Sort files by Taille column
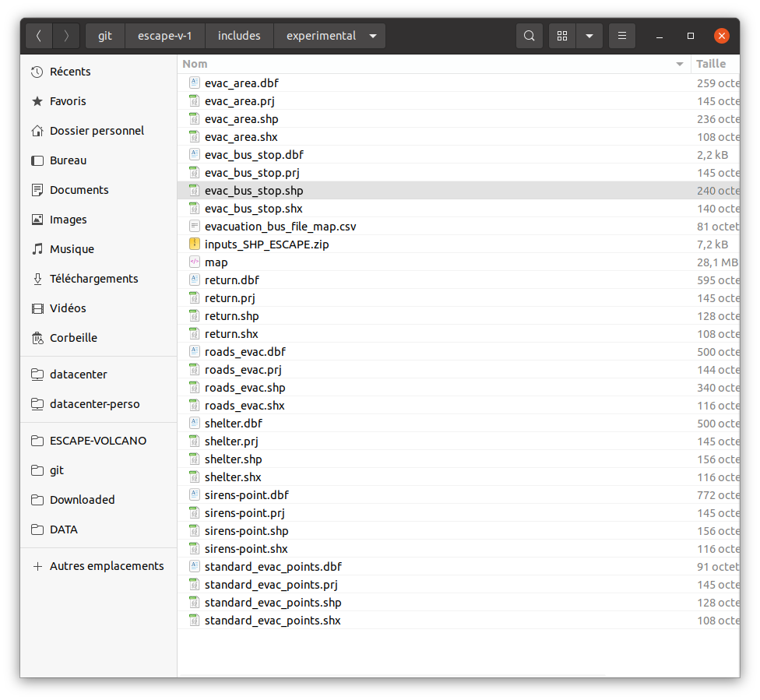 tap(710, 64)
